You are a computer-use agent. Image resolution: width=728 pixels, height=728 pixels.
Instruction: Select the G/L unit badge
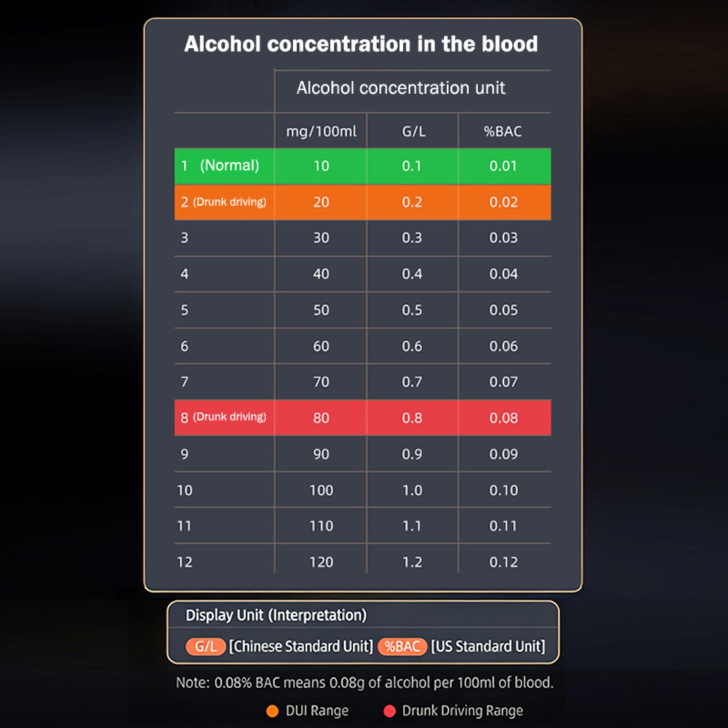[205, 647]
